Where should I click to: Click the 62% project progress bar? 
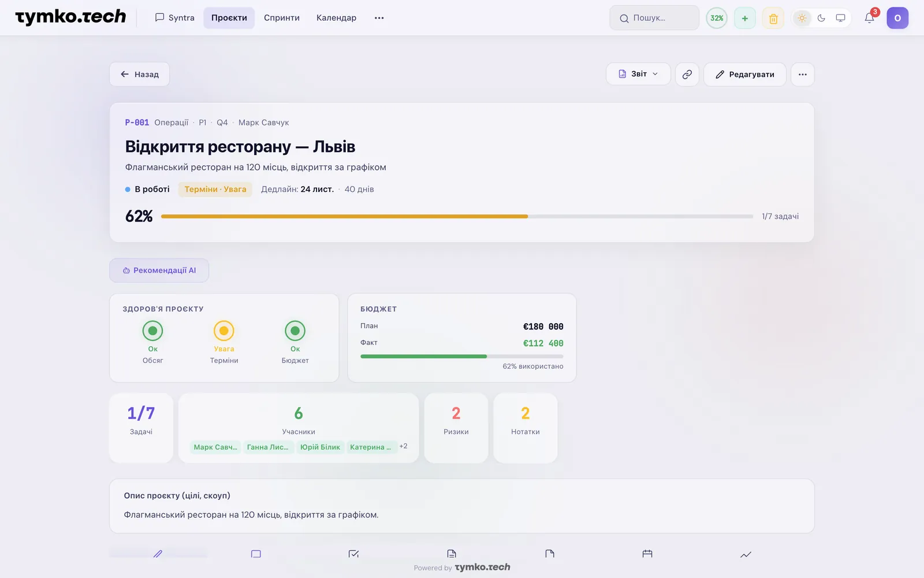click(457, 216)
